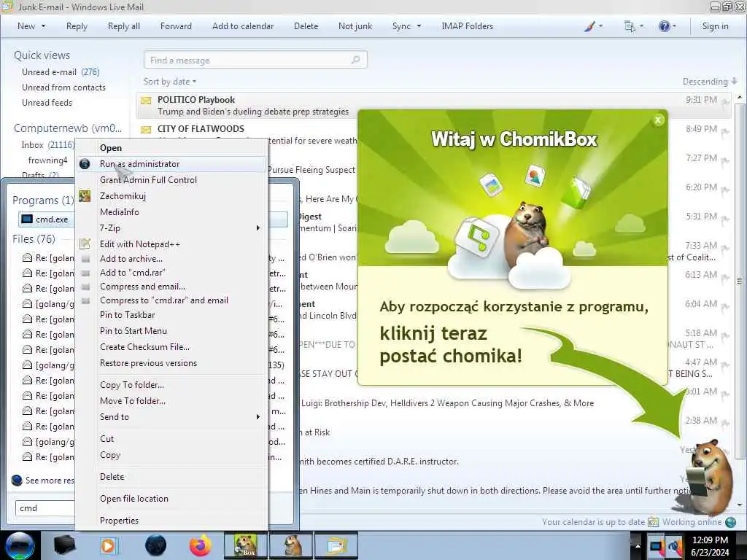Click the CITY OF FLATWOODS envelope icon
The image size is (747, 560).
(146, 130)
